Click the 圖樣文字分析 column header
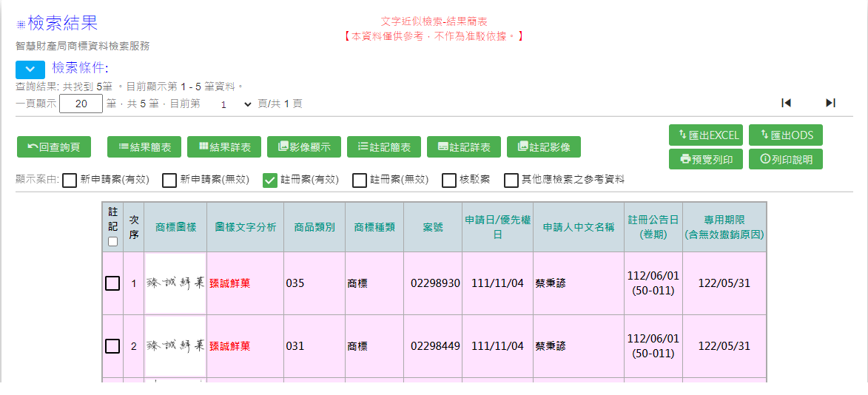Screen dimensions: 868x395 [245, 227]
